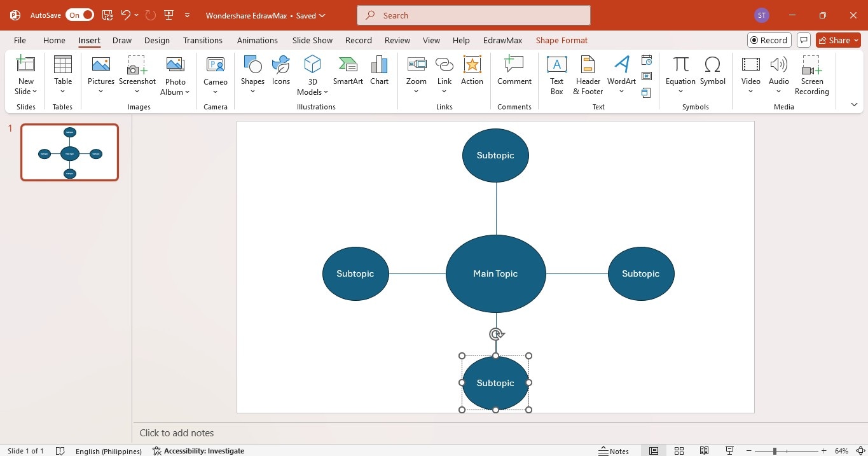Click the Date & Time icon
This screenshot has height=456, width=868.
[647, 60]
